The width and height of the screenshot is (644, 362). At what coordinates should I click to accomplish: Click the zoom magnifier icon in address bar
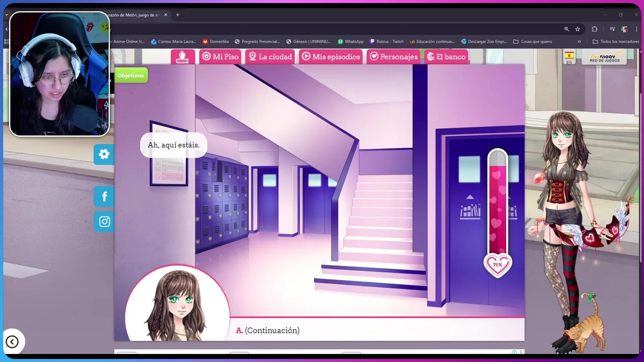567,29
